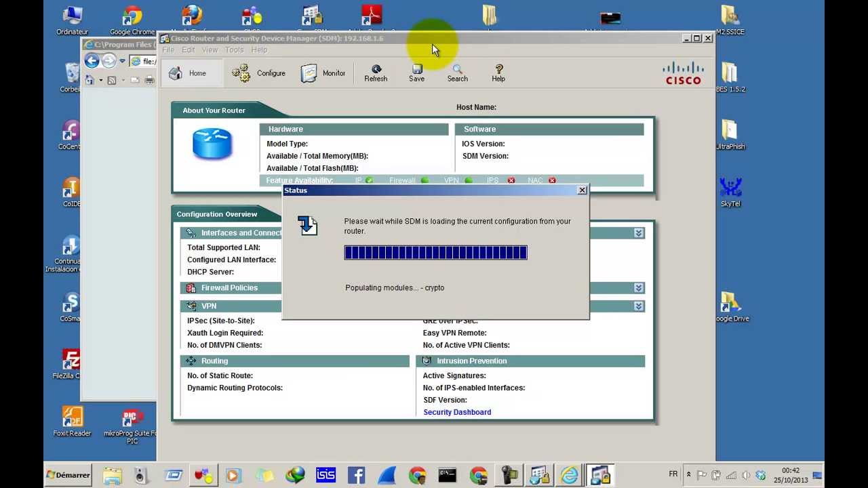Open the Security Dashboard link

click(457, 412)
